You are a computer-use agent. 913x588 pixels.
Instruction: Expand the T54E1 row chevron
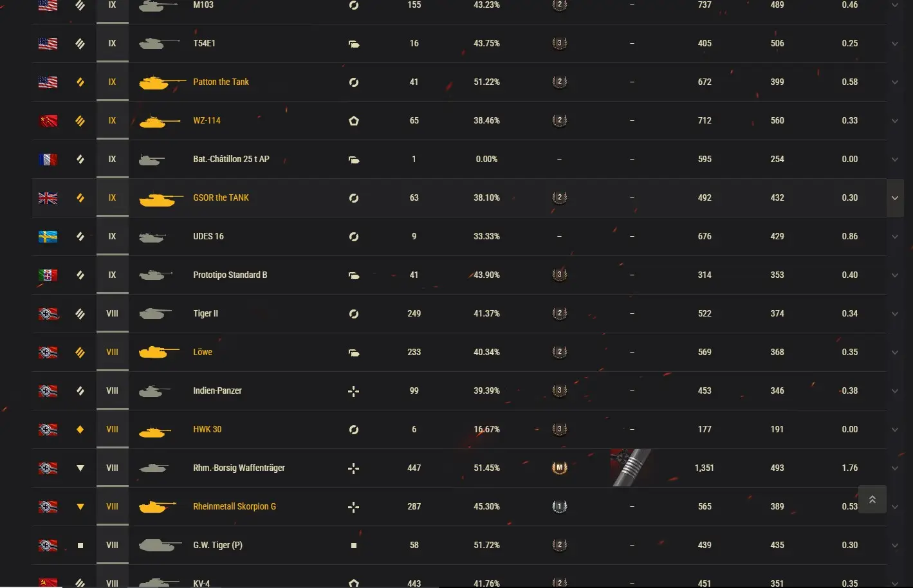[x=894, y=43]
